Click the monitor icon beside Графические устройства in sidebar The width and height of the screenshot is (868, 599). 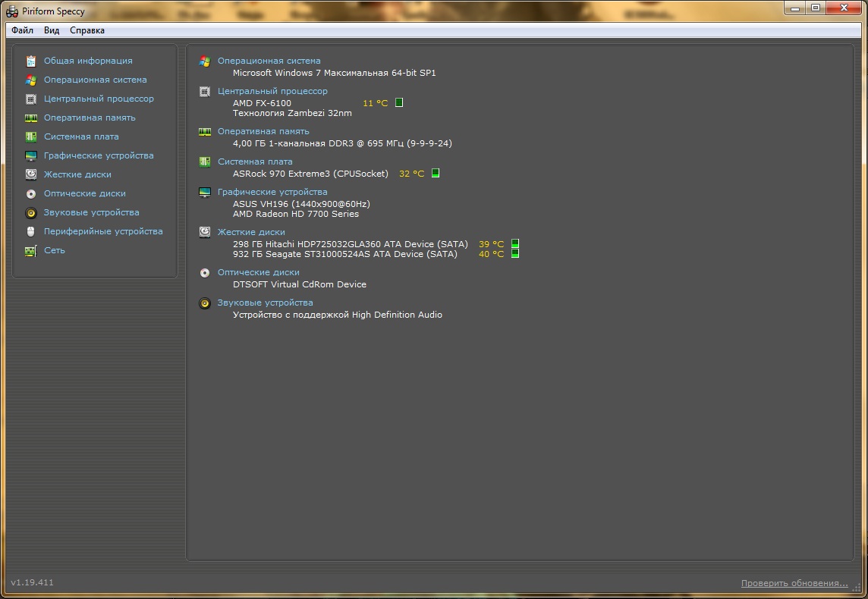coord(31,155)
